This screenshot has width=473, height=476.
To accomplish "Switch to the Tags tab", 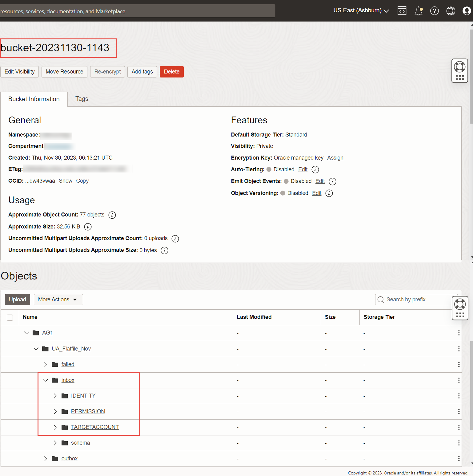I will pyautogui.click(x=82, y=99).
